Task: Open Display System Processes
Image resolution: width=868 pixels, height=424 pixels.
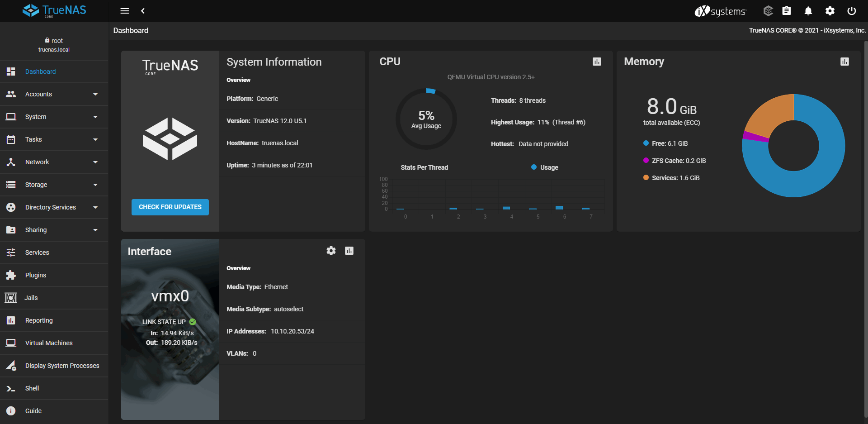Action: [54, 366]
